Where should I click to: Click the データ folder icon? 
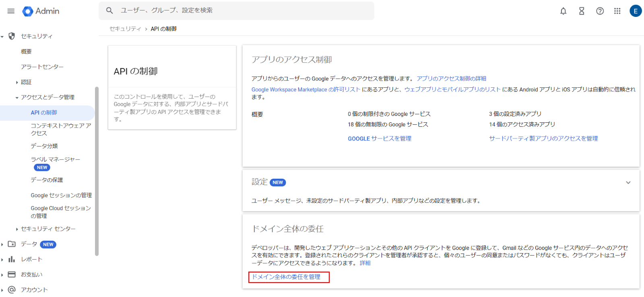tap(12, 244)
